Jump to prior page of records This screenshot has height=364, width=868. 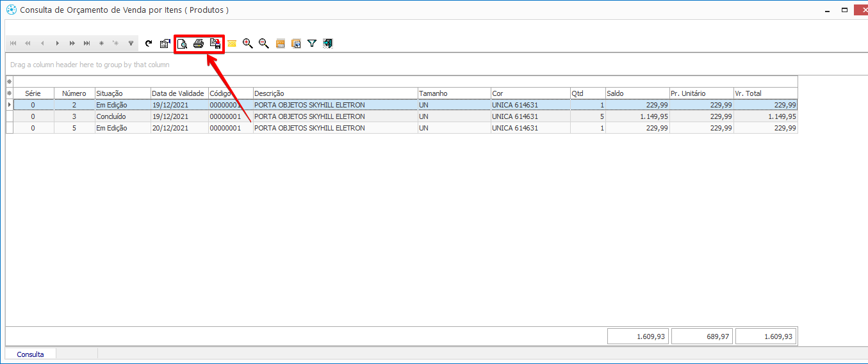[28, 44]
